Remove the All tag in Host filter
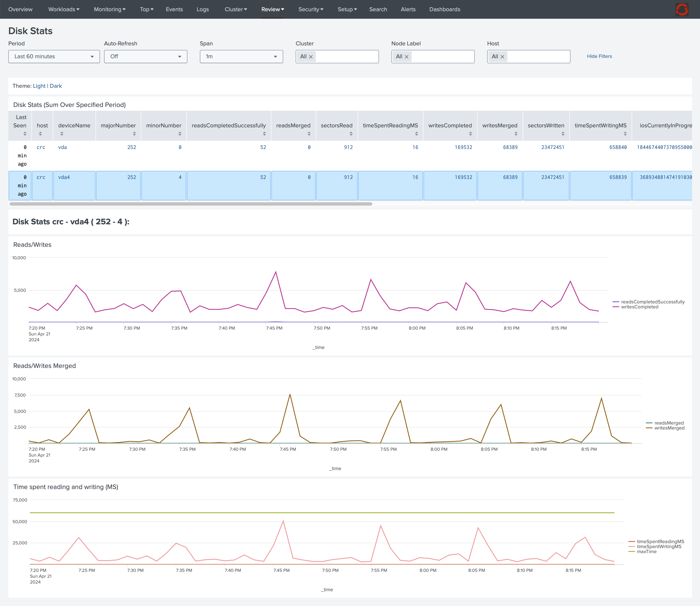The height and width of the screenshot is (606, 700). click(502, 57)
